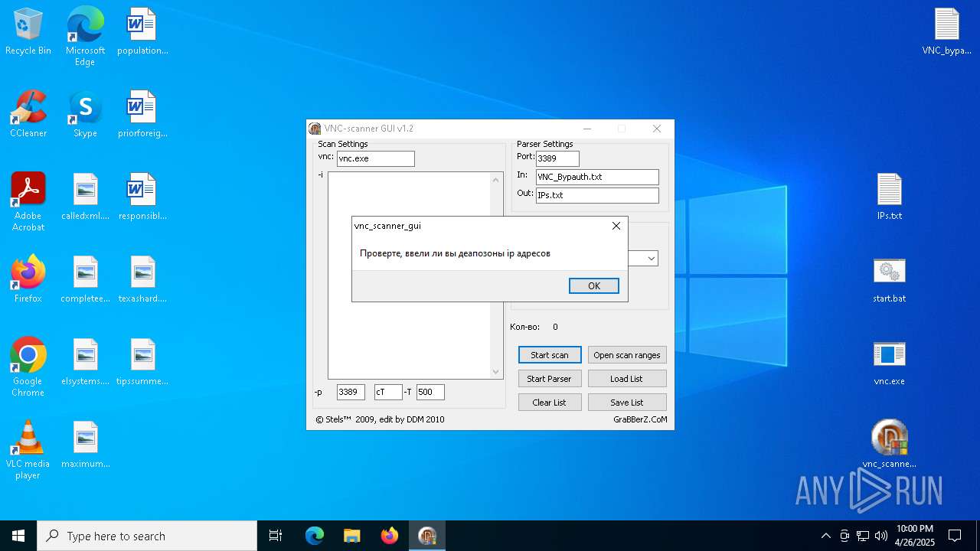
Task: Click the Windows Start button
Action: (18, 536)
